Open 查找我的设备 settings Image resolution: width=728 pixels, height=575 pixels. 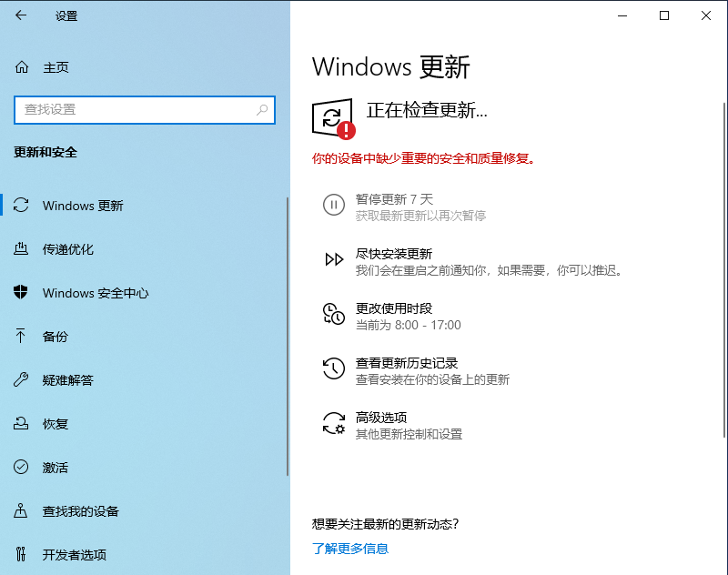click(144, 510)
